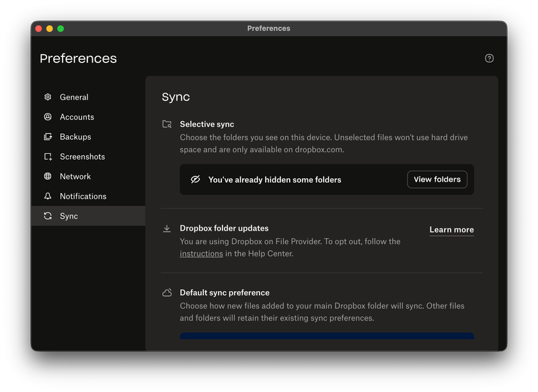Screen dimensions: 538x392
Task: Click the Preferences window title bar
Action: click(269, 28)
